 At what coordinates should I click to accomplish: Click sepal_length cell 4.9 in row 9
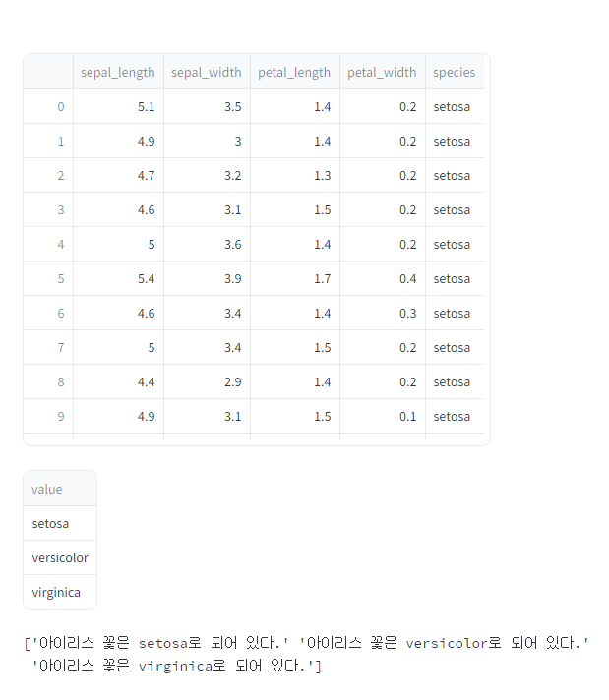[x=118, y=416]
